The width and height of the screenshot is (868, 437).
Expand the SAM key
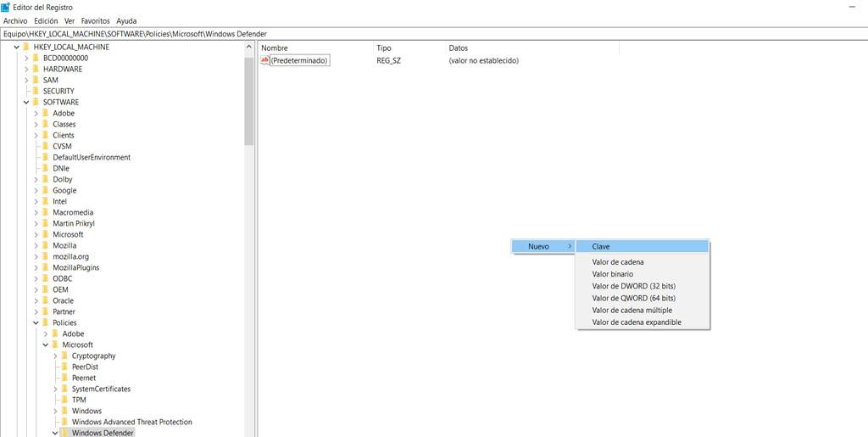pyautogui.click(x=26, y=81)
